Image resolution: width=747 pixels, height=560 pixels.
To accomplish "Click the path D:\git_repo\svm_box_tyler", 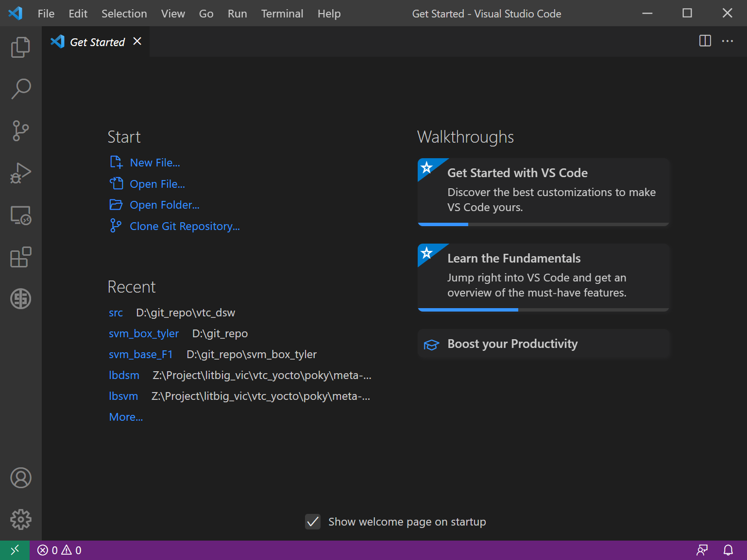I will 252,355.
